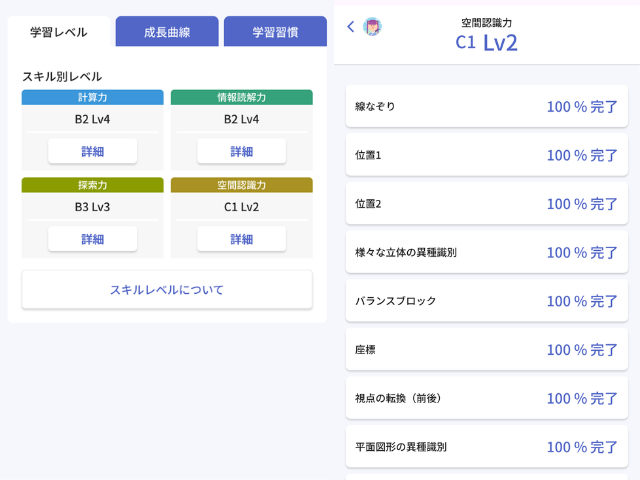Click スキルレベルについて button

(167, 290)
